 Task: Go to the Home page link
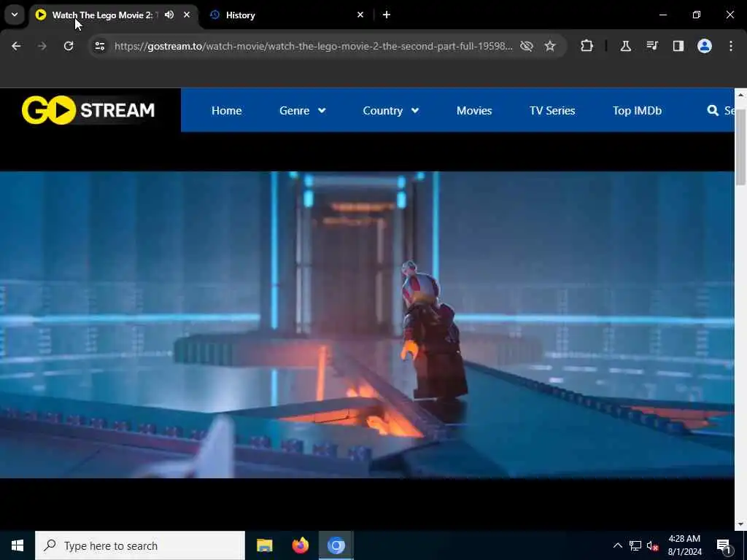click(226, 111)
